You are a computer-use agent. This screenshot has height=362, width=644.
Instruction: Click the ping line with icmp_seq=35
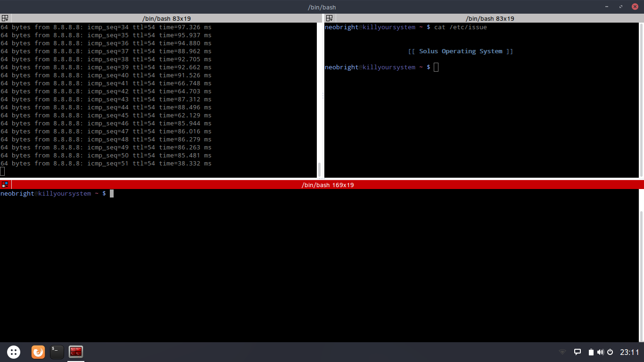point(106,35)
